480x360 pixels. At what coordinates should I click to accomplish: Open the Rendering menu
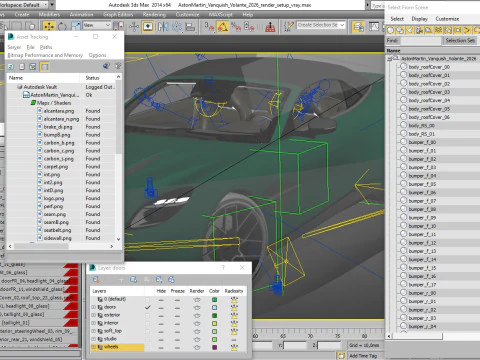[x=154, y=14]
